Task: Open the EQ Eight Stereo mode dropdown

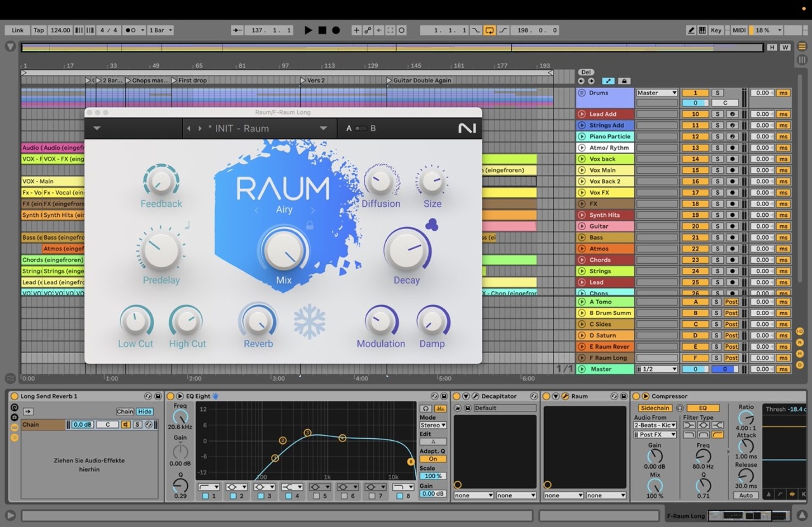Action: (x=433, y=425)
